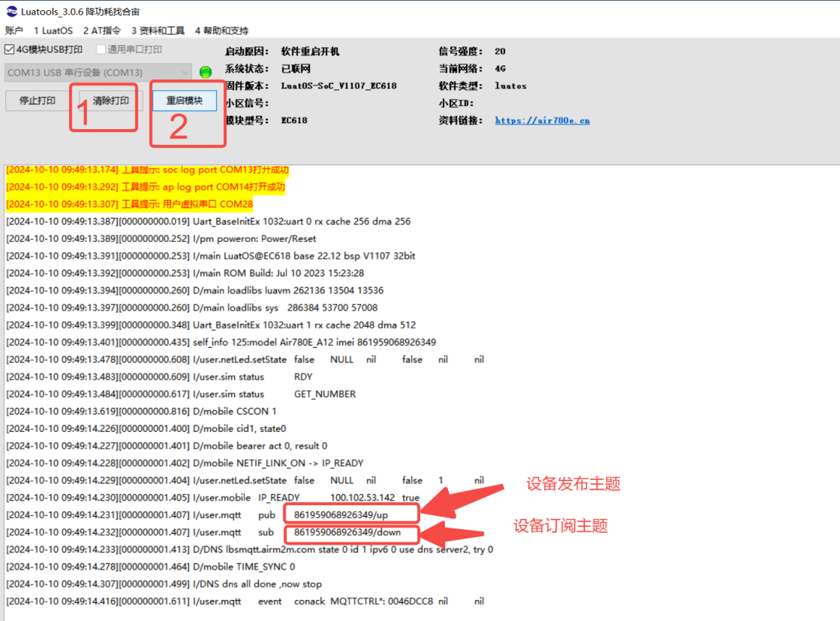Toggle the 通用串口打印 checkbox
The height and width of the screenshot is (621, 840).
pyautogui.click(x=100, y=49)
